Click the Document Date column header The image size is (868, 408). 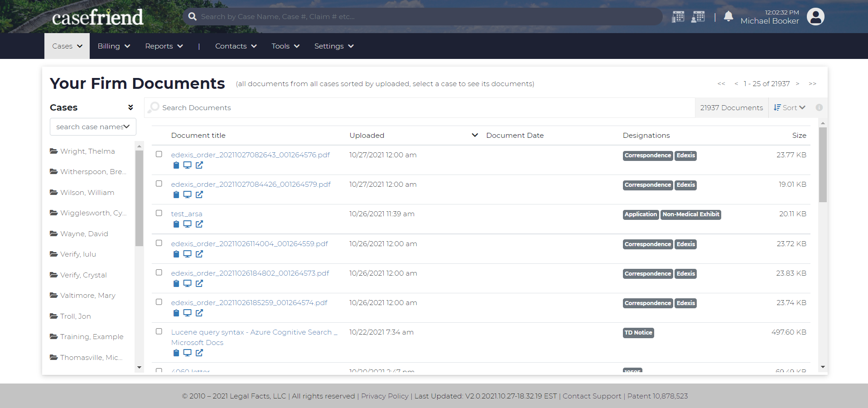[515, 135]
